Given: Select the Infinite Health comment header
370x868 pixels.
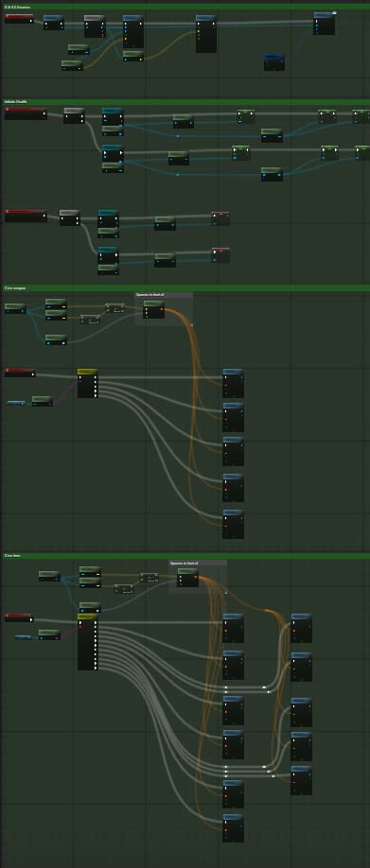Looking at the screenshot, I should coord(185,102).
